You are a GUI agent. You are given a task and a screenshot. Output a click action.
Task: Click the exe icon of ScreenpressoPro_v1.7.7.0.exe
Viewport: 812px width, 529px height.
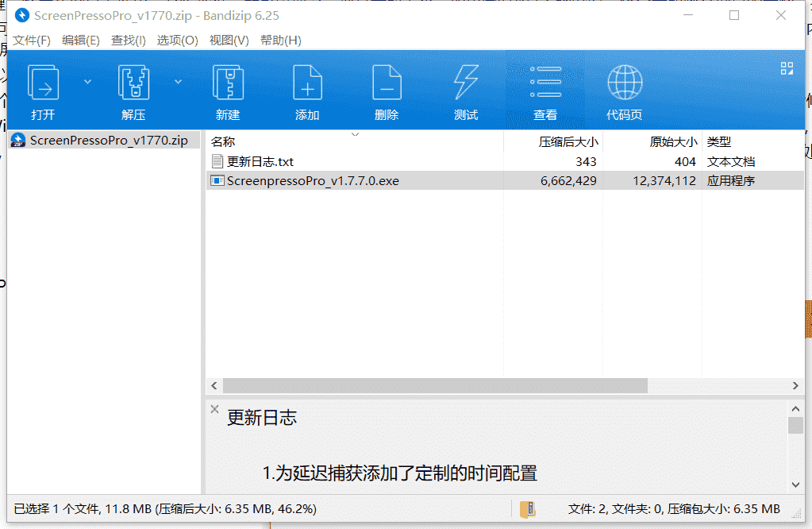pos(217,181)
